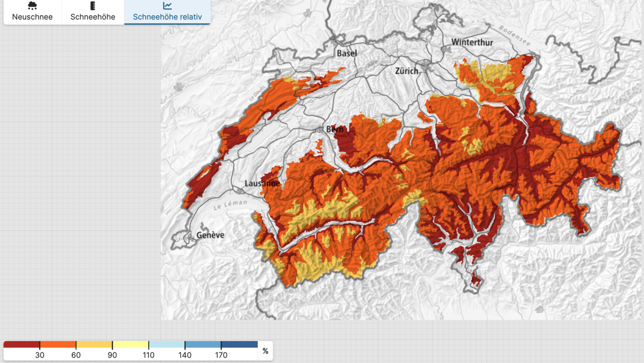Viewport: 644px width, 363px height.
Task: Click the pale yellow legend swatch before 110
Action: (x=130, y=344)
